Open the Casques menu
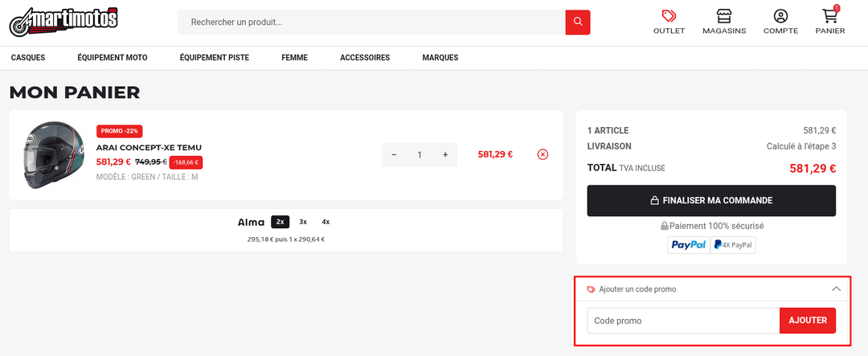This screenshot has width=868, height=356. [x=28, y=58]
